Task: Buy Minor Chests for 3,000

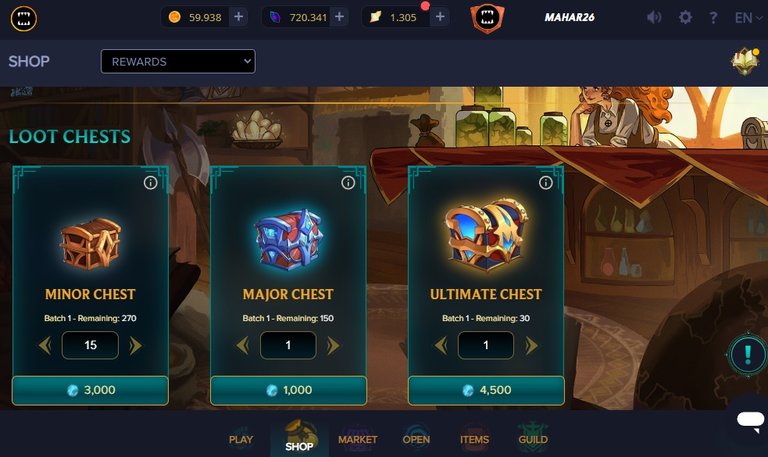Action: 90,390
